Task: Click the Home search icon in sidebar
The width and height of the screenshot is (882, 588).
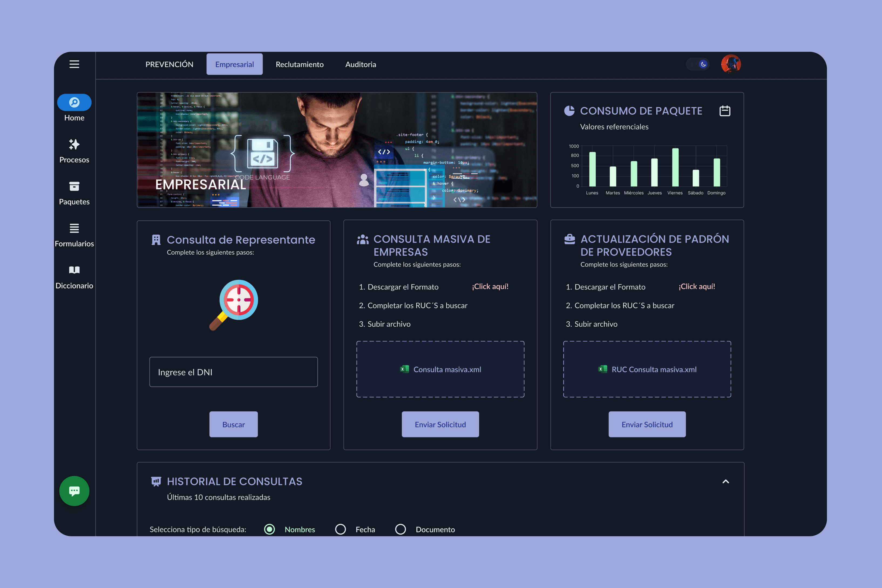Action: [x=74, y=102]
